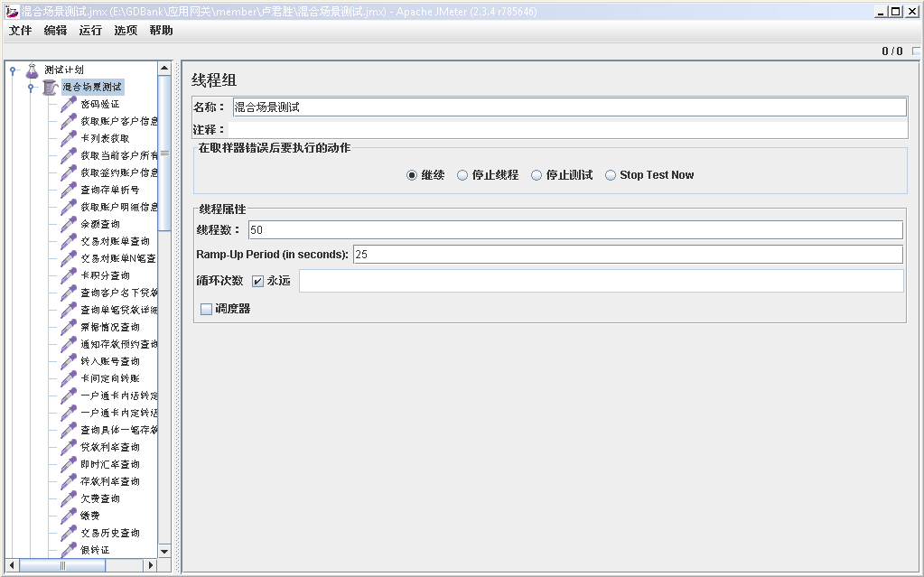Screen dimensions: 924x577
Task: Click the tree horizontal scrollbar right arrow
Action: click(x=151, y=565)
